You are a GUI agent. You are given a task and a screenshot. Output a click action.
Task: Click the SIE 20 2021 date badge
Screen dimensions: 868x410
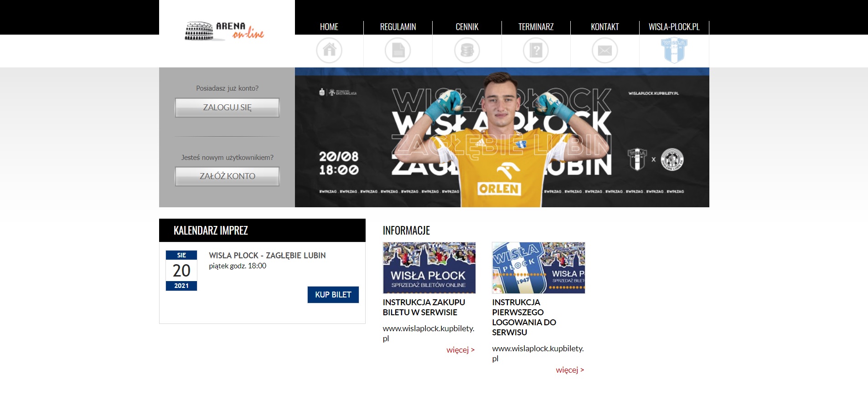(181, 271)
